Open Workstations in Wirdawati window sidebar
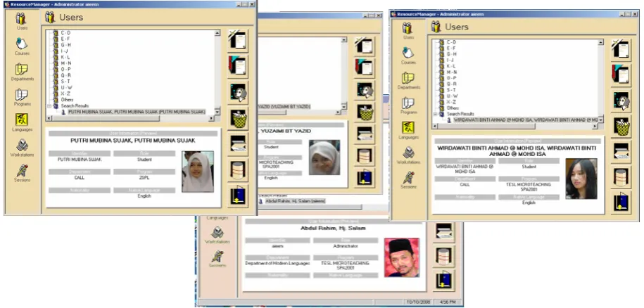644x308 pixels. coord(408,155)
